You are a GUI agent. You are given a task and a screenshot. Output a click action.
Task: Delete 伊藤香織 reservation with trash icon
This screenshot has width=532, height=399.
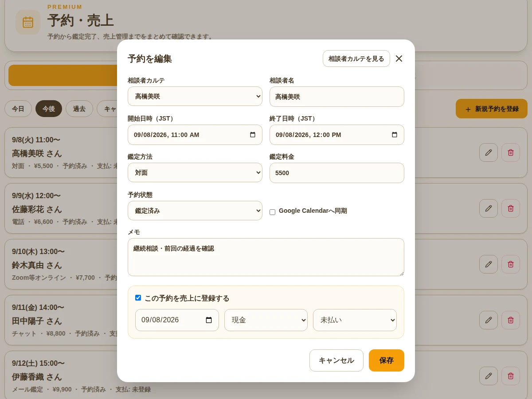[511, 376]
